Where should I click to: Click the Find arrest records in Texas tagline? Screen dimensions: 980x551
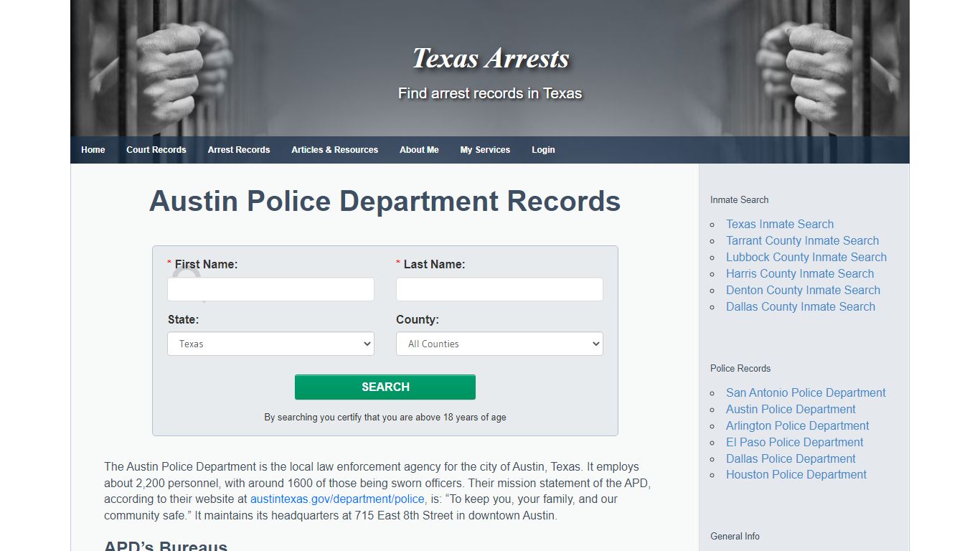coord(490,93)
